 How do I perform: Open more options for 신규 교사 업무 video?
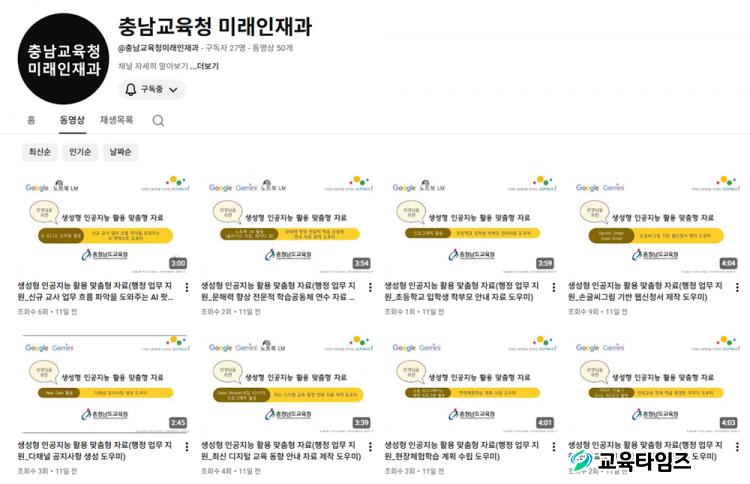(187, 287)
